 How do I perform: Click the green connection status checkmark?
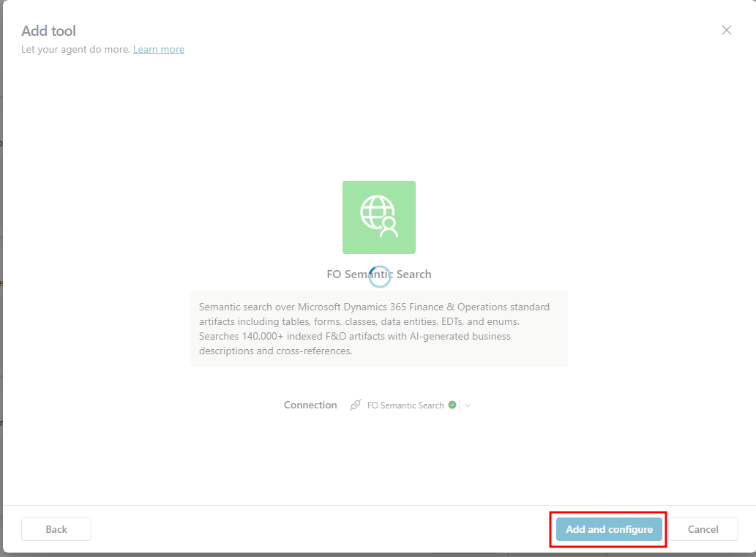[452, 405]
